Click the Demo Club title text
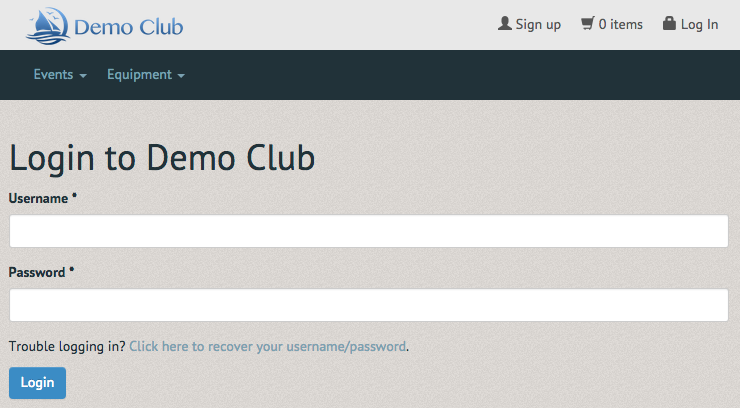The height and width of the screenshot is (408, 740). tap(128, 27)
